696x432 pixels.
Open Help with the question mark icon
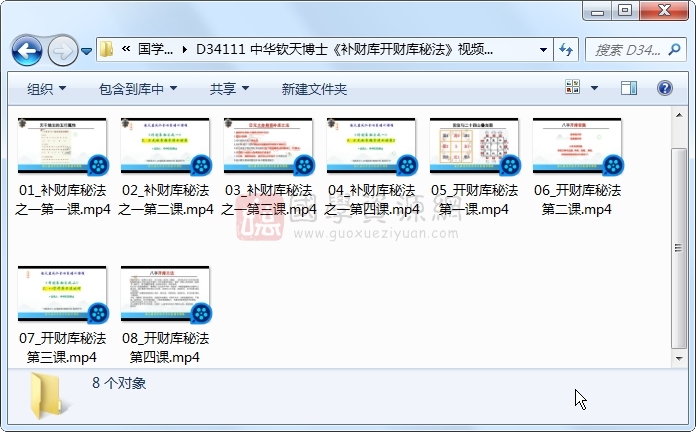click(x=664, y=88)
